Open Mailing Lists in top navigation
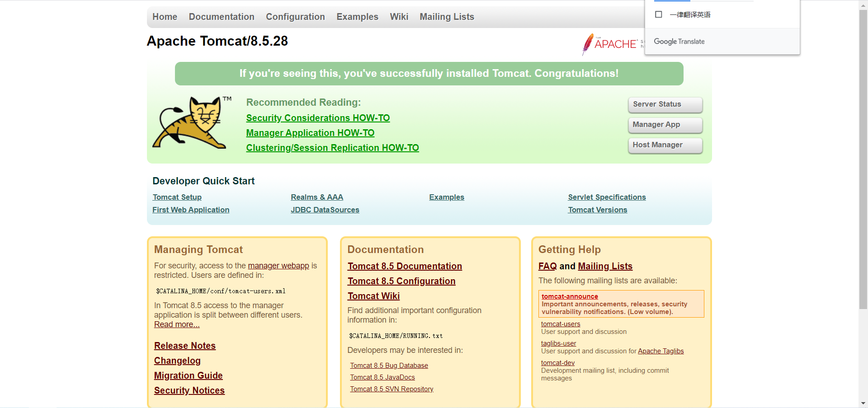The height and width of the screenshot is (408, 868). 447,17
